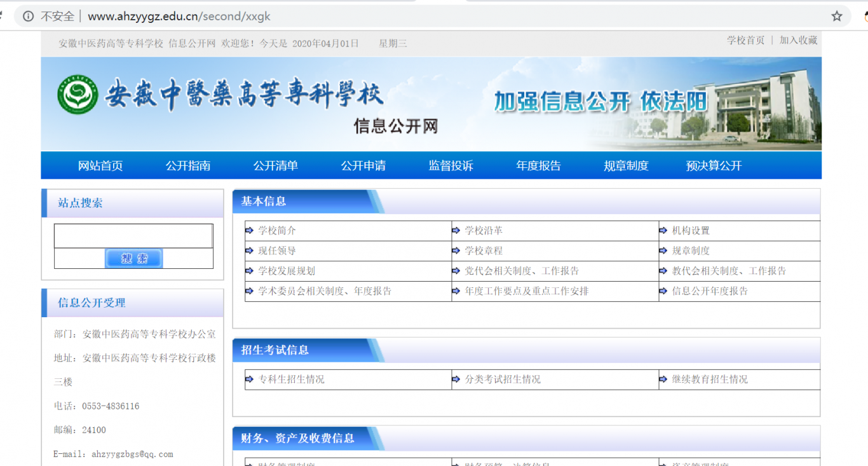Click the 招生考试信息 section header
The image size is (868, 466).
pyautogui.click(x=275, y=350)
